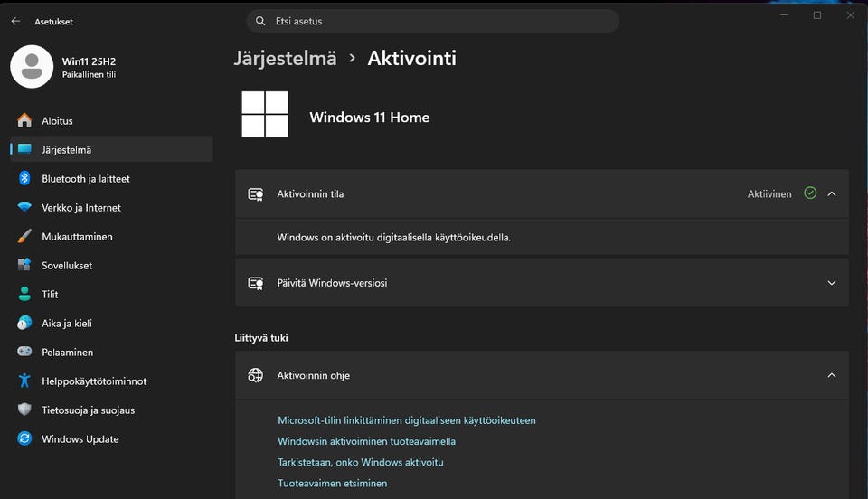Open Tietosuoja ja suojaus settings
The height and width of the screenshot is (499, 868).
click(x=111, y=410)
